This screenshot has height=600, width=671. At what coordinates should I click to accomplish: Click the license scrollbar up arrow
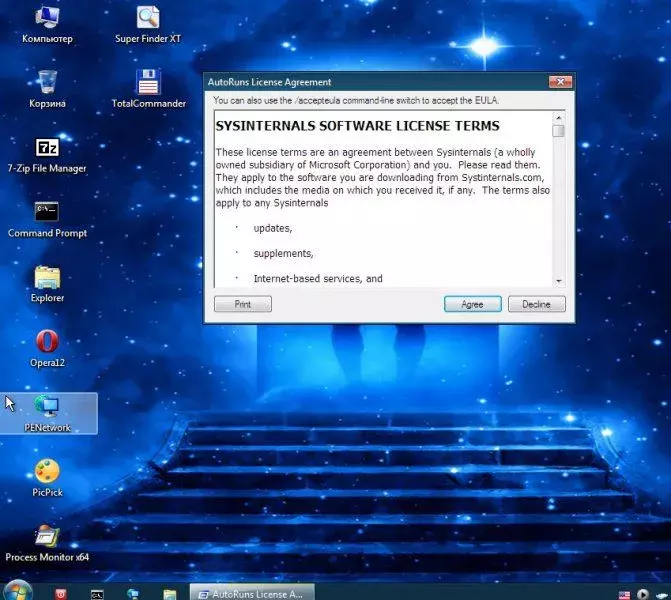(558, 117)
